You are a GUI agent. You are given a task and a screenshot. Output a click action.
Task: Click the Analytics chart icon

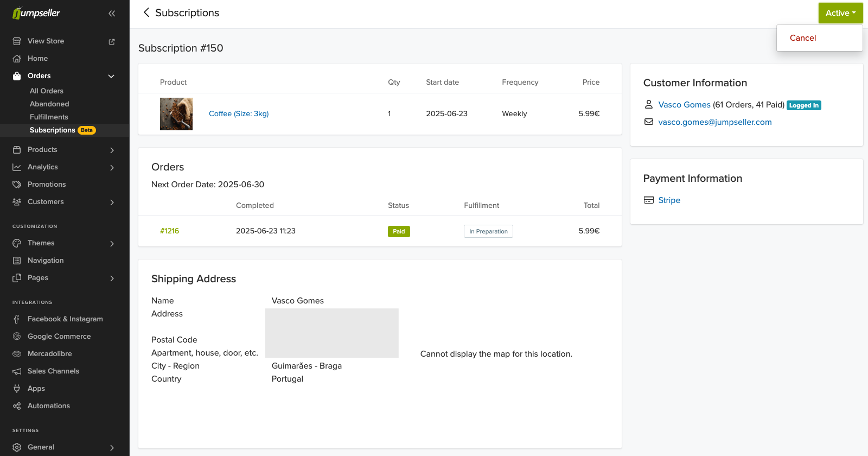point(17,167)
